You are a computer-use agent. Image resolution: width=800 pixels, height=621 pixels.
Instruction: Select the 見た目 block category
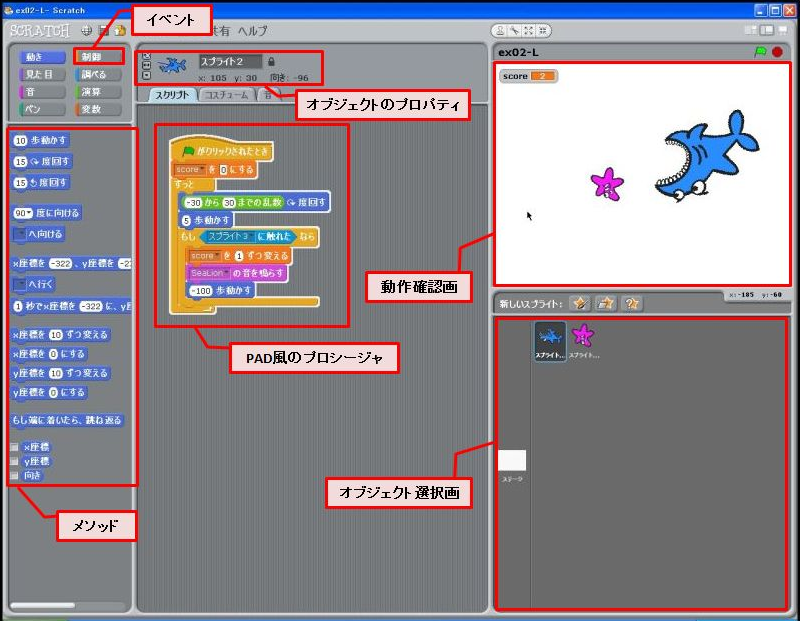[42, 74]
